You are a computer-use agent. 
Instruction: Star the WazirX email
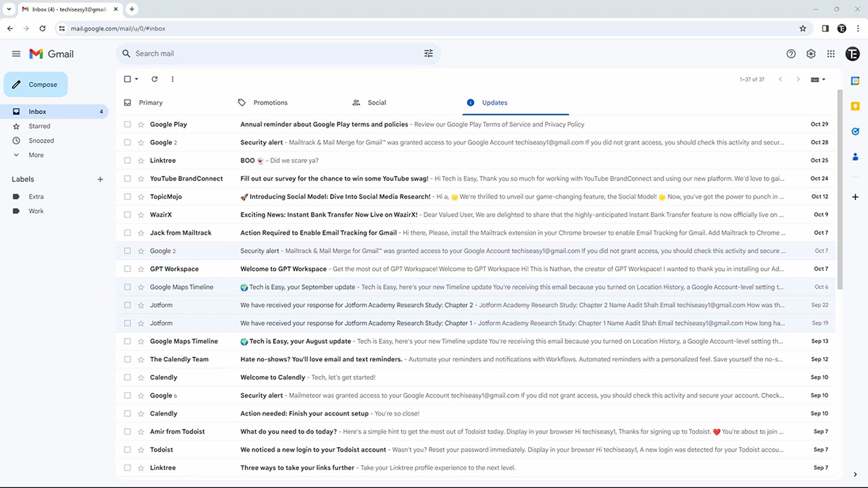(141, 215)
